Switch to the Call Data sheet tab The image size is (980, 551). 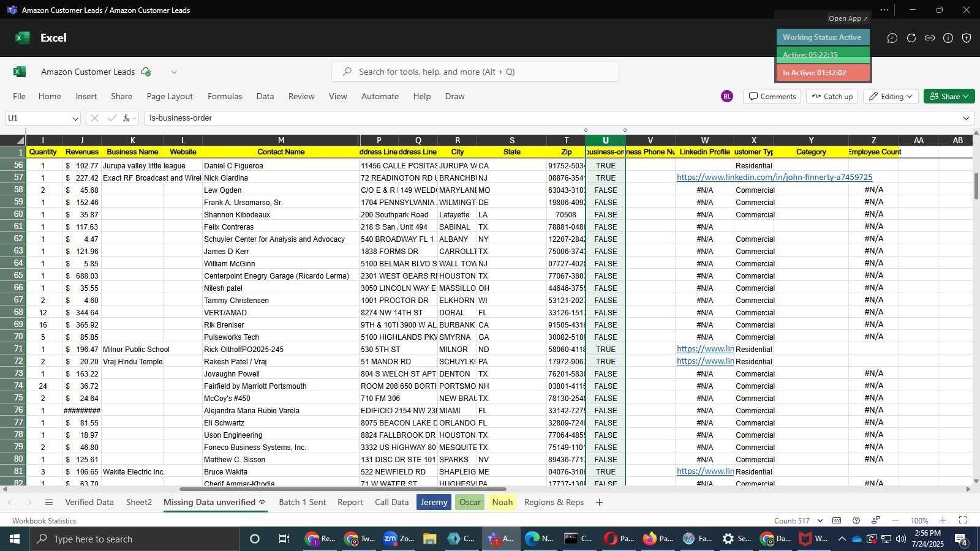(x=391, y=502)
